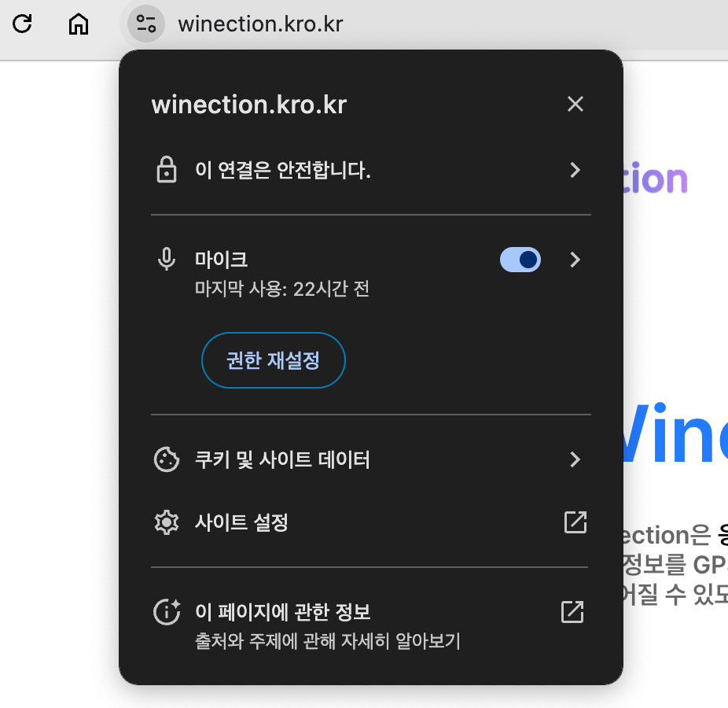Expand 이 연결은 안전합니다 details chevron
Screen dimensions: 728x708
click(x=575, y=170)
